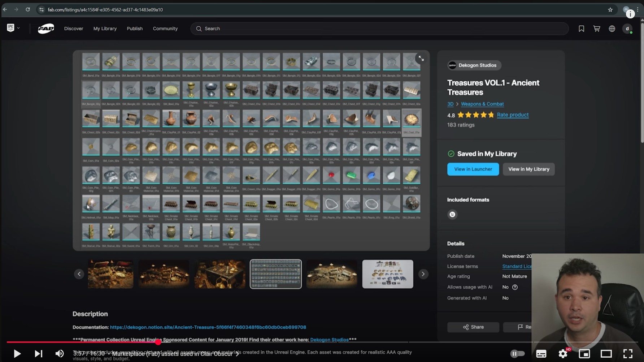Click the Report flag button
Viewport: 644px width, 362px height.
click(517, 327)
